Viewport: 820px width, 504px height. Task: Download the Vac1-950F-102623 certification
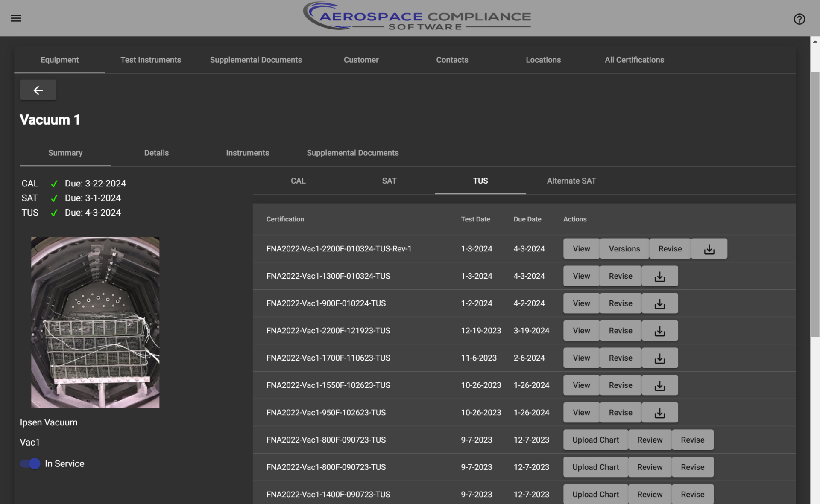659,413
